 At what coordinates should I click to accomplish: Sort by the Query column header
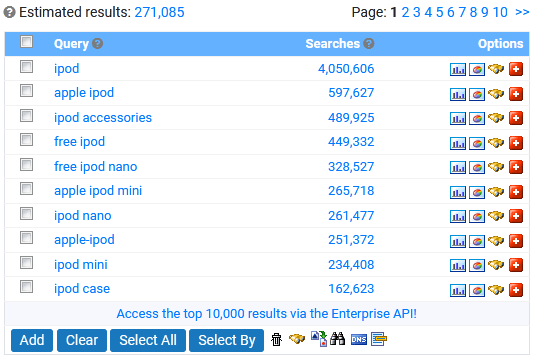coord(71,44)
